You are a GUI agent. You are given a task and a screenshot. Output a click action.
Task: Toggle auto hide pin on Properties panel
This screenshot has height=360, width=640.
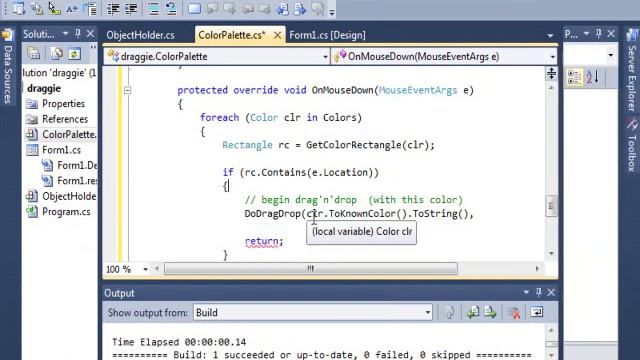598,34
